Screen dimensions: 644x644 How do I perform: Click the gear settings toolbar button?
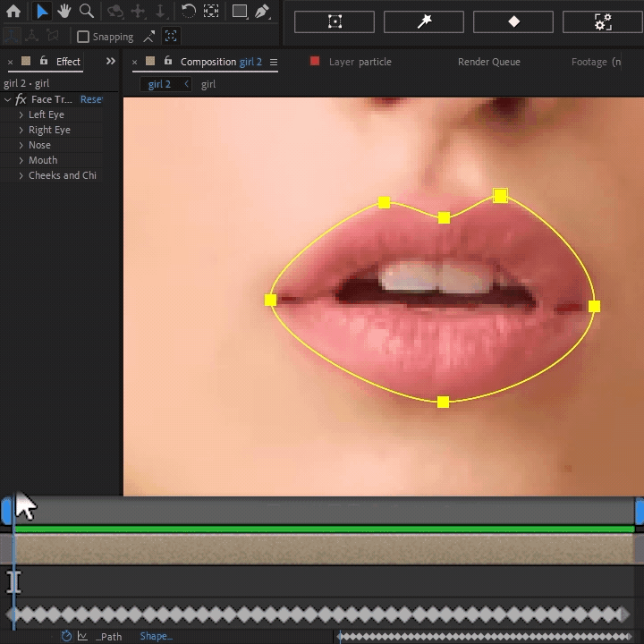[602, 21]
